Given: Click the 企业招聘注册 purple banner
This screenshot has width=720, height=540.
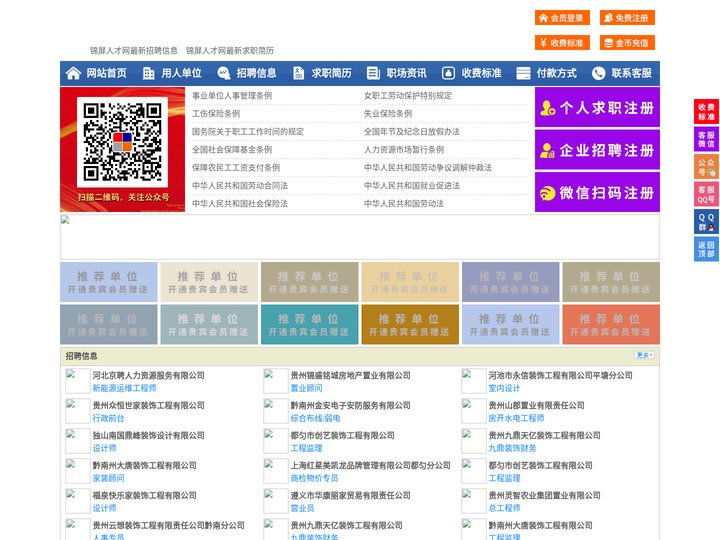Looking at the screenshot, I should [x=597, y=150].
